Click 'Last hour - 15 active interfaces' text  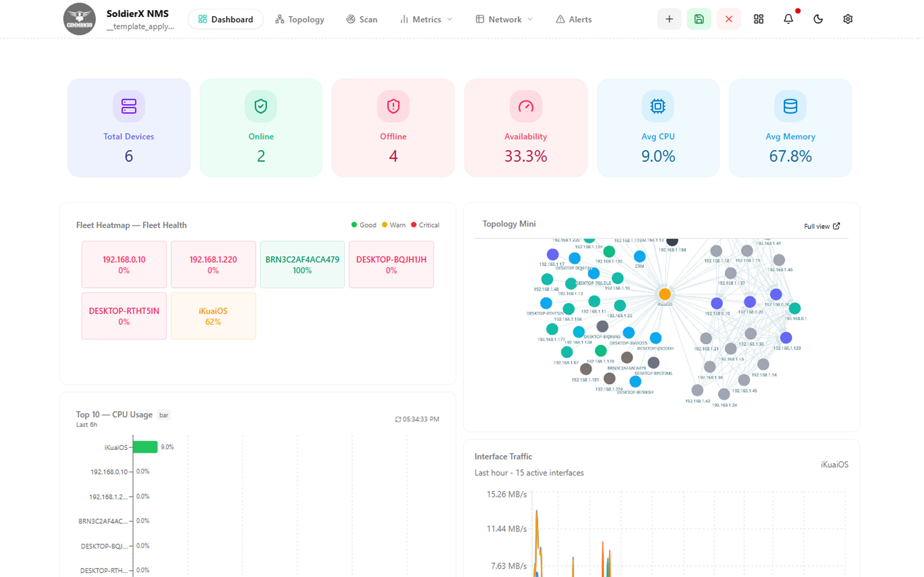pos(529,473)
